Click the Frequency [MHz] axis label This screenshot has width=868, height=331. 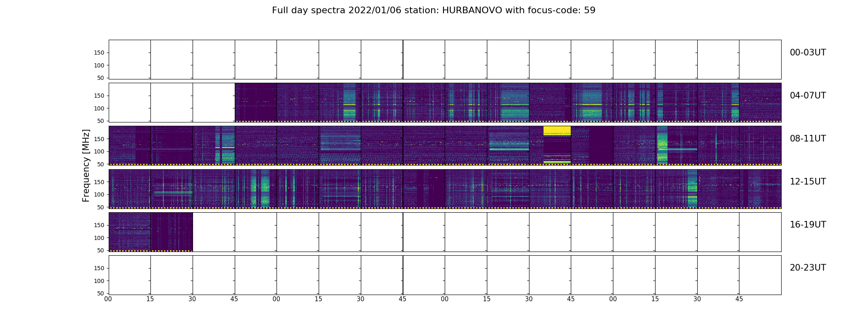pos(86,165)
